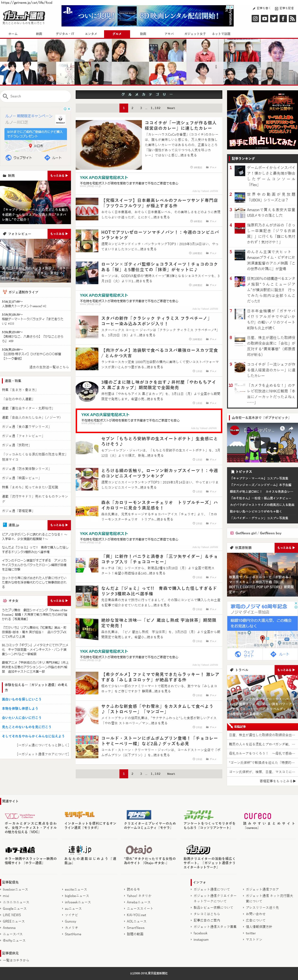Click the share arrow on the embedded video
Viewport: 298px width, 980px height.
tap(291, 429)
